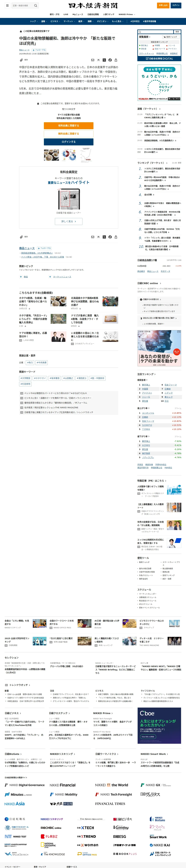Open the Myニュース menu item

point(78,14)
